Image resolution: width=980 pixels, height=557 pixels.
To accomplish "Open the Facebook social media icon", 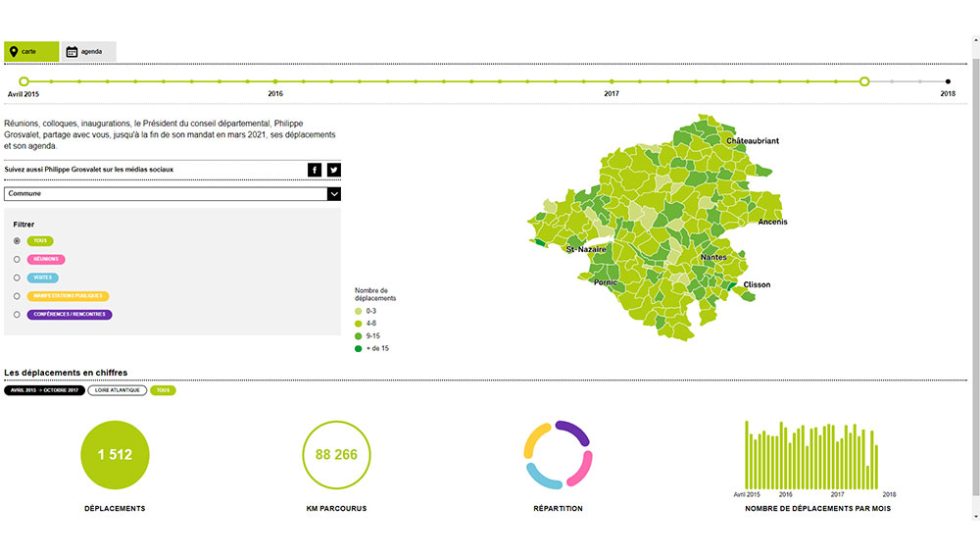I will 315,170.
